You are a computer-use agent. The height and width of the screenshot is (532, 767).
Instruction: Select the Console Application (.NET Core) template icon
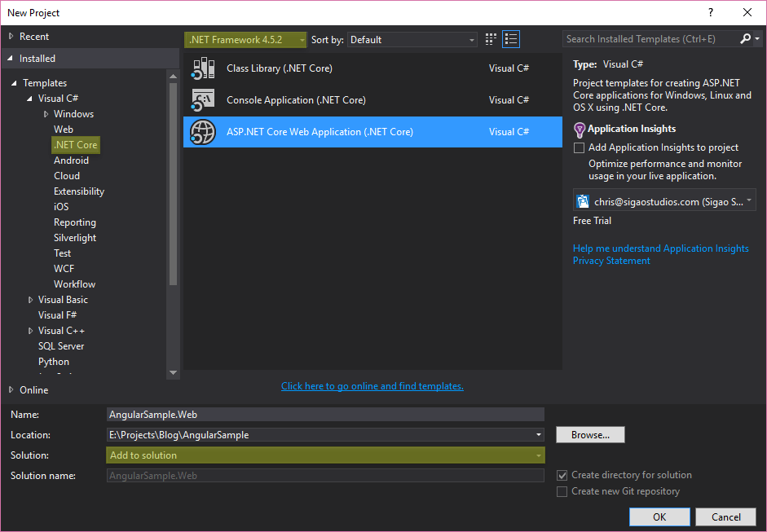pyautogui.click(x=202, y=99)
